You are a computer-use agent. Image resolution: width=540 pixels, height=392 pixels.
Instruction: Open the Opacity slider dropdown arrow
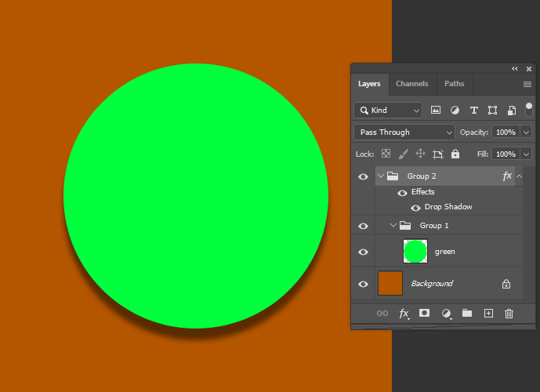526,132
